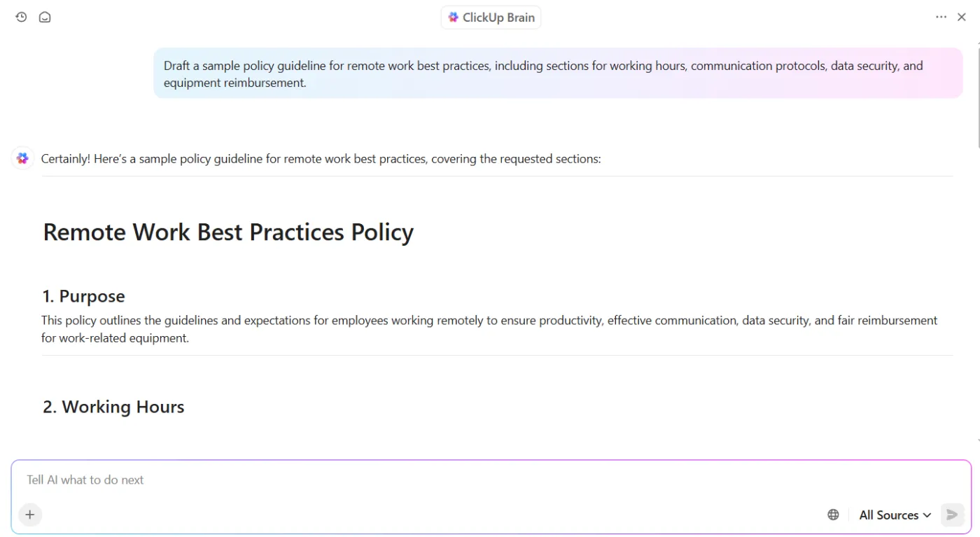Screen dimensions: 980x537
Task: Click the '1. Purpose' heading
Action: [83, 296]
